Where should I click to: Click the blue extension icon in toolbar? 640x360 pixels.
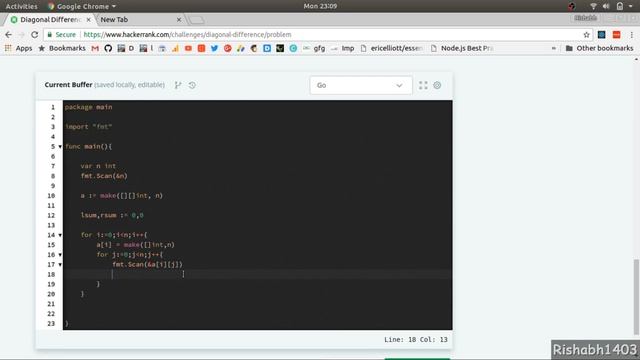(x=601, y=35)
